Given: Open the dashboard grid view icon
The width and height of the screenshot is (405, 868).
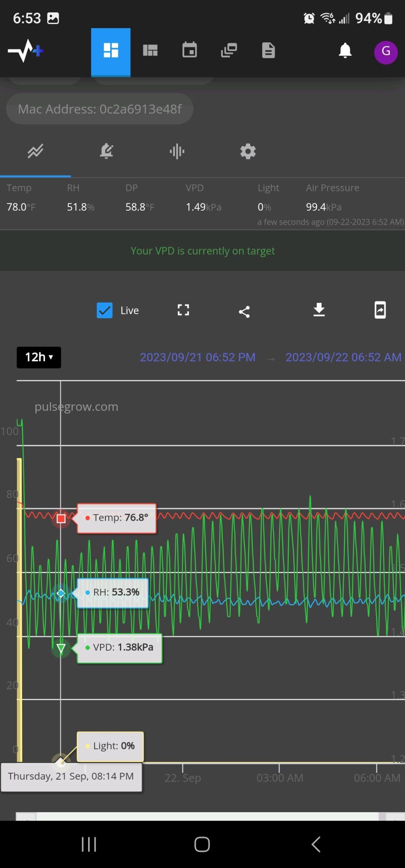Looking at the screenshot, I should 111,51.
